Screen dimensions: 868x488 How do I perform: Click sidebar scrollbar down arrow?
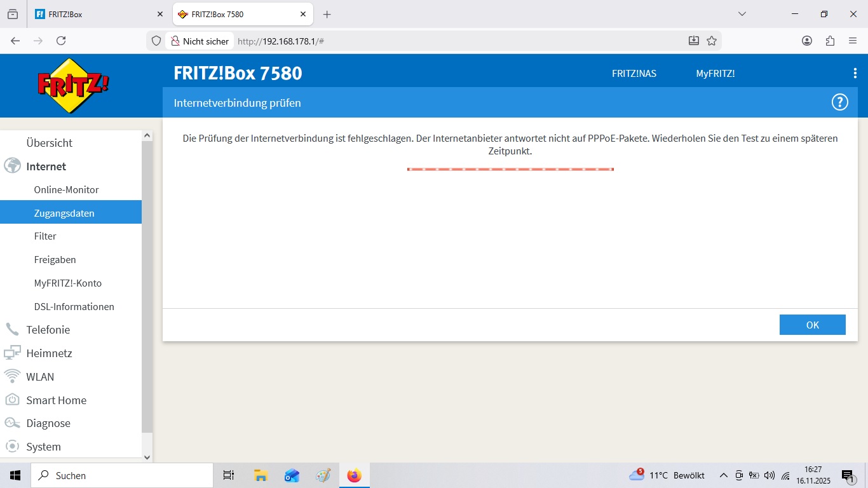pos(147,457)
